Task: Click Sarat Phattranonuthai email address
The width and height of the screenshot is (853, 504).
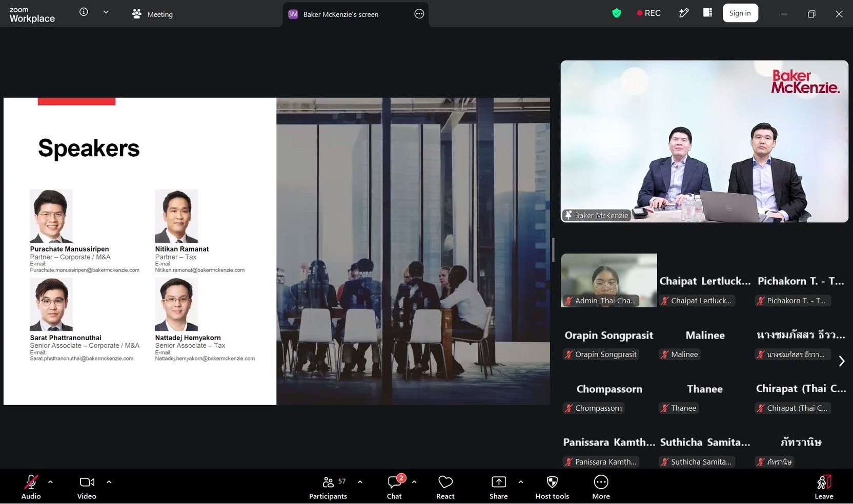Action: [x=82, y=359]
